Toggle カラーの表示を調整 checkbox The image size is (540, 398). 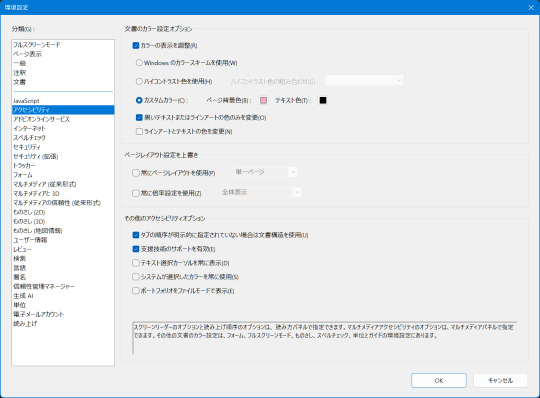coord(136,45)
